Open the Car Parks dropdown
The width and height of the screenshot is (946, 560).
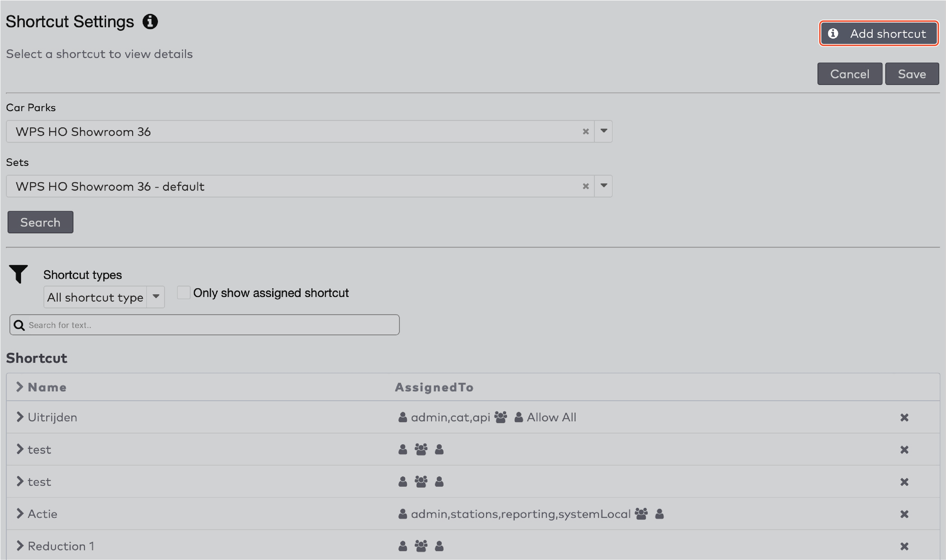[603, 131]
